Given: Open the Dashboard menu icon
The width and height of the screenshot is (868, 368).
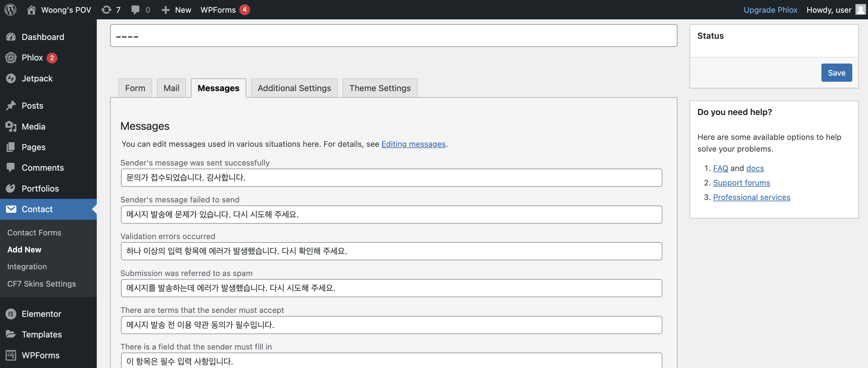Looking at the screenshot, I should 11,37.
